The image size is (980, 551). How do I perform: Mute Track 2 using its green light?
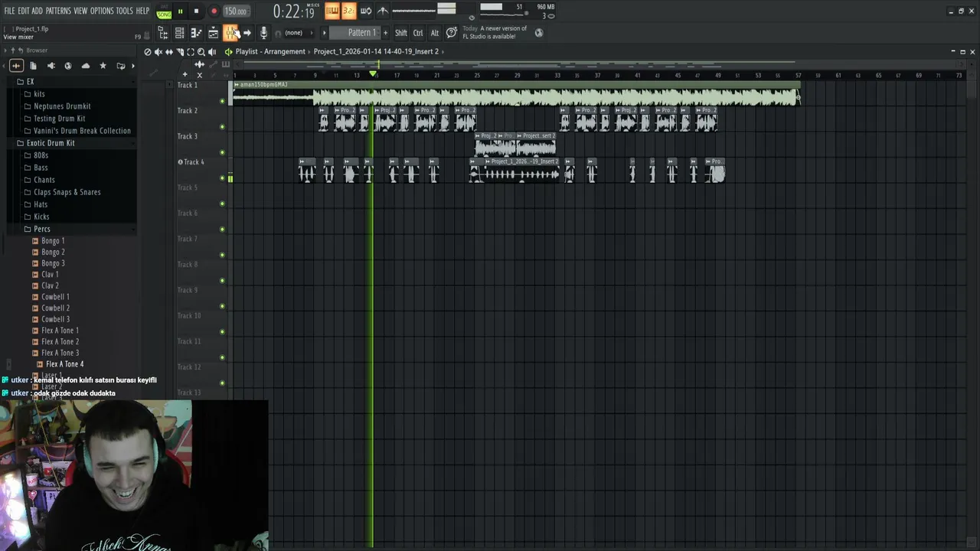(x=222, y=127)
